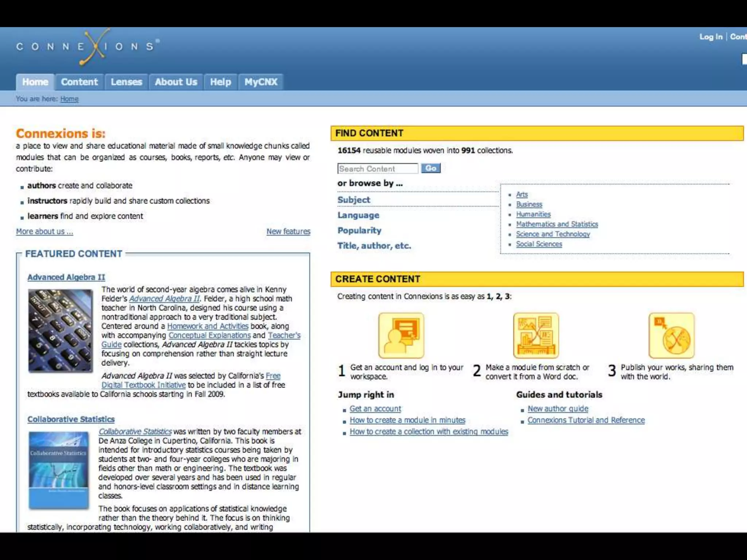The width and height of the screenshot is (747, 560).
Task: Expand browse by Title, author, etc.
Action: pyautogui.click(x=374, y=246)
